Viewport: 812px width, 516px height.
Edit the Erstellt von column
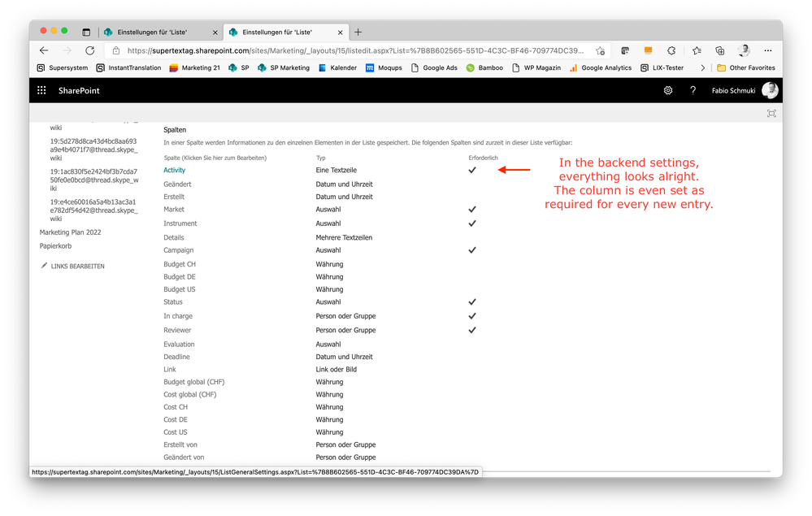tap(180, 444)
